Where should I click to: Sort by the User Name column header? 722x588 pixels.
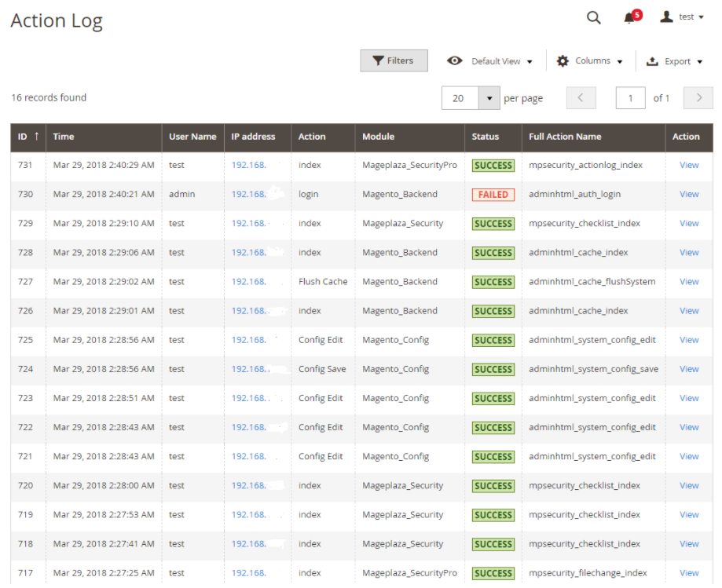tap(192, 137)
